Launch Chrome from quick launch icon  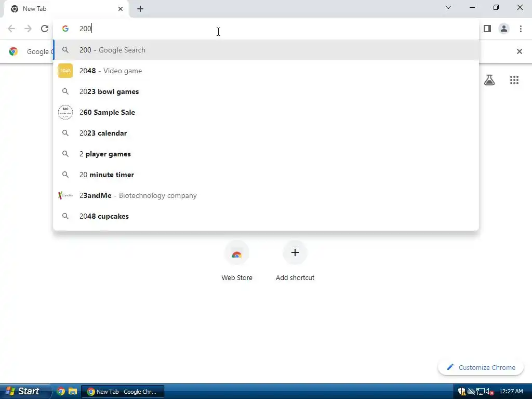[x=61, y=392]
